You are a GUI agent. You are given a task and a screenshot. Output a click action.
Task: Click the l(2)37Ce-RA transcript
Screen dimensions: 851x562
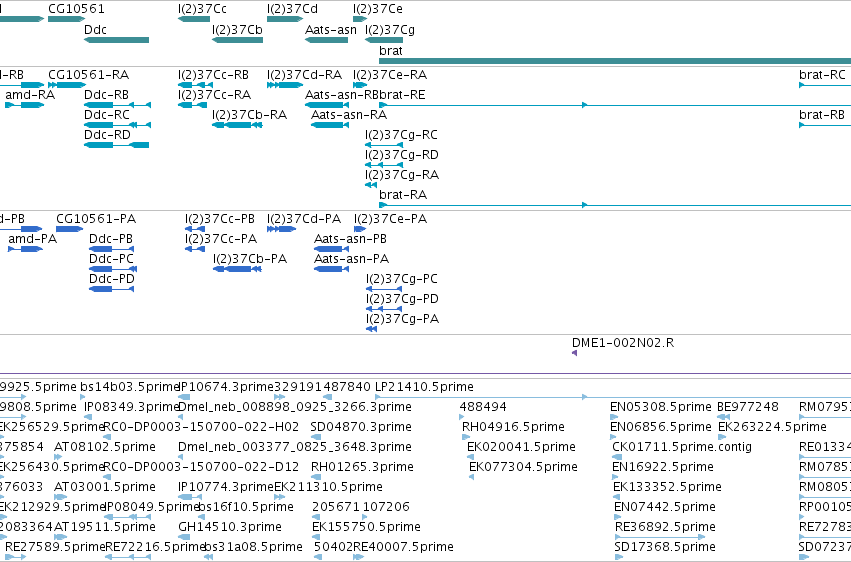click(x=360, y=85)
